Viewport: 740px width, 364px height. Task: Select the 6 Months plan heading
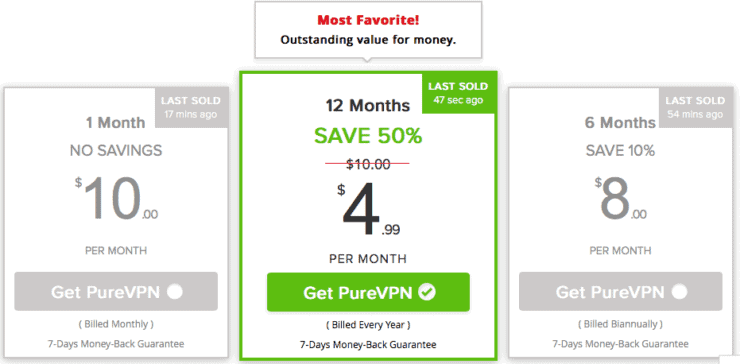click(x=621, y=123)
